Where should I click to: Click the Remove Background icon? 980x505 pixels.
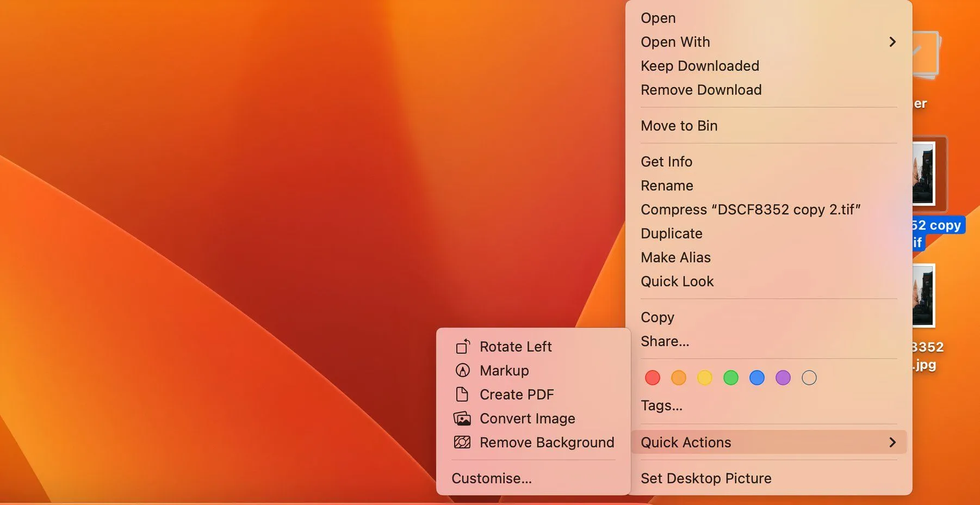(462, 442)
